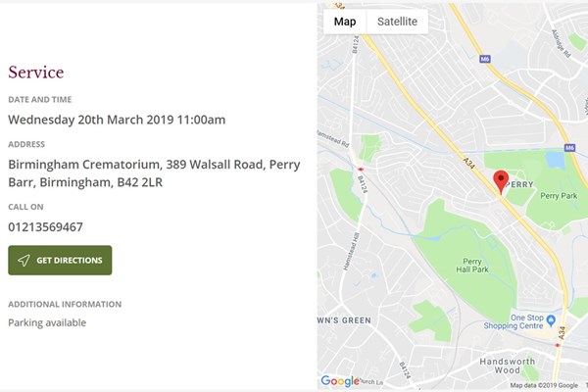Click the M6 motorway shield near Aldridge Rd
Screen dimensions: 588x392
(x=485, y=59)
